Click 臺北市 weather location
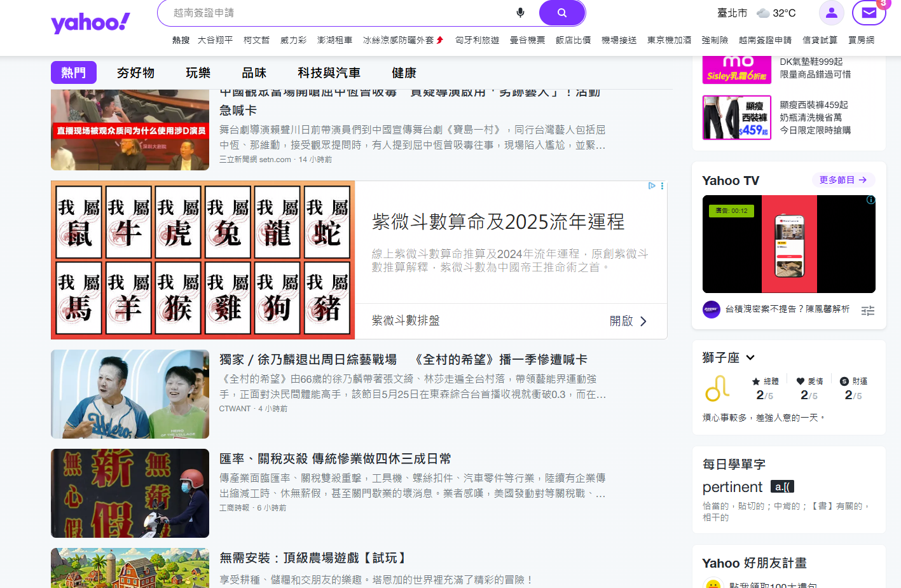The height and width of the screenshot is (588, 901). [732, 13]
